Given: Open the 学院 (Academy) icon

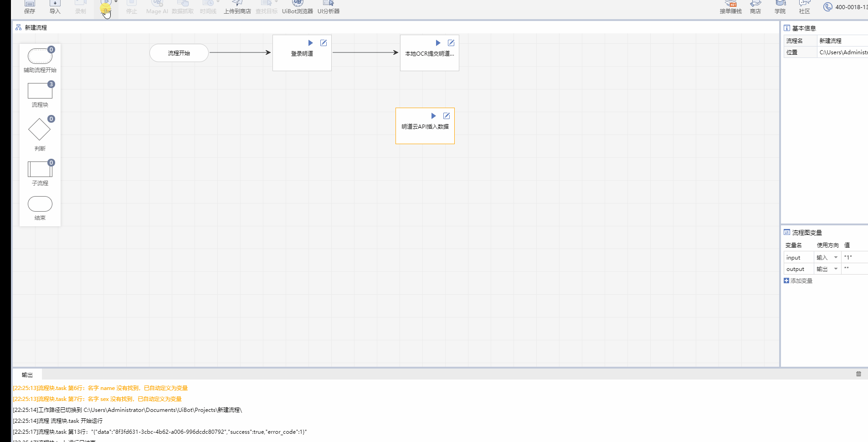Looking at the screenshot, I should point(780,7).
